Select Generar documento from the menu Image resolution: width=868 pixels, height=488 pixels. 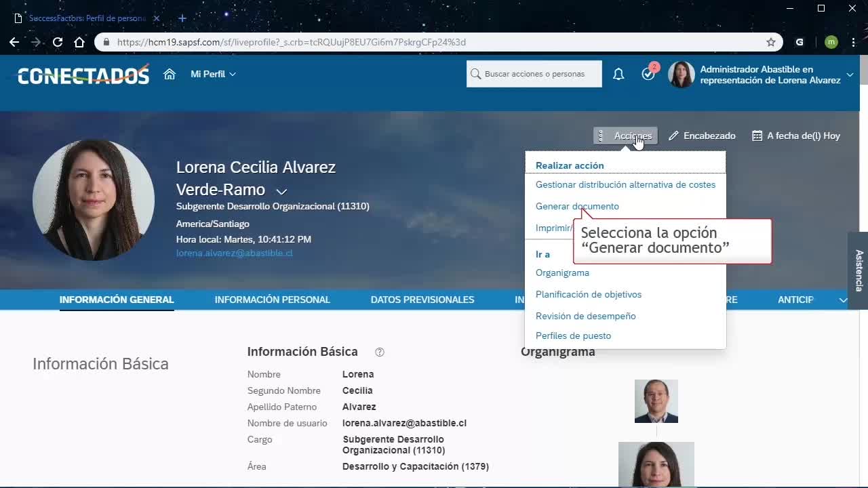tap(577, 206)
